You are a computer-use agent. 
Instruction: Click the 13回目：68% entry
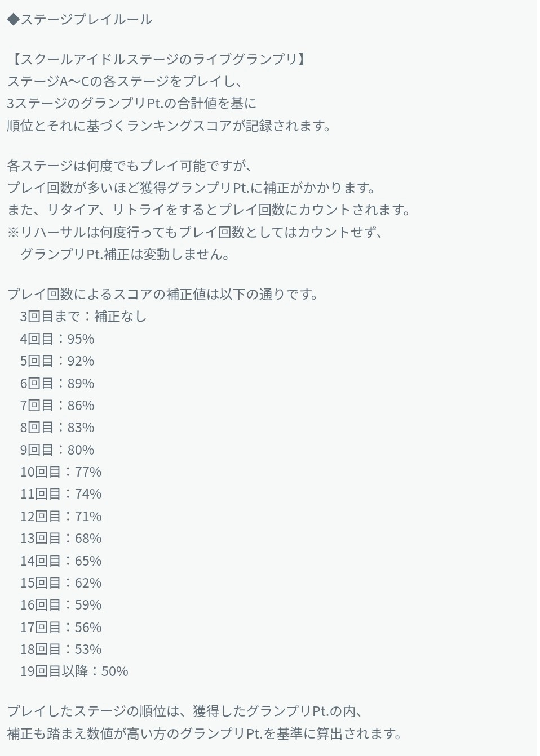click(61, 539)
